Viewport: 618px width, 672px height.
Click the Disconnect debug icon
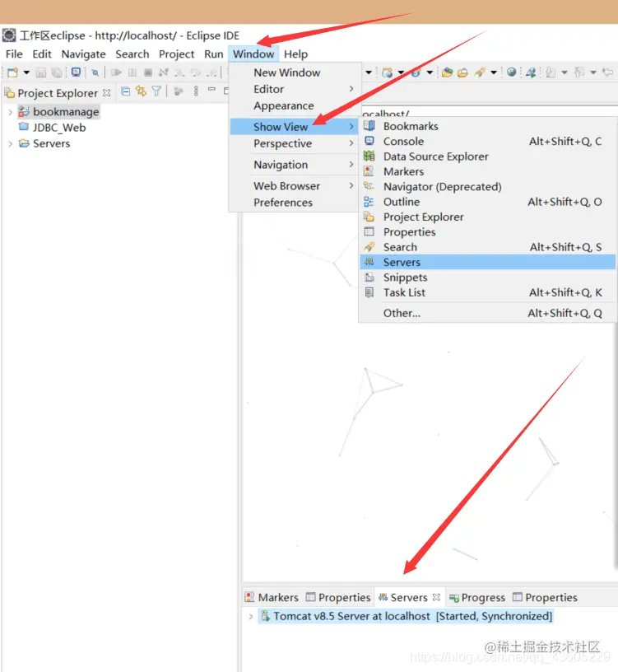pyautogui.click(x=163, y=72)
